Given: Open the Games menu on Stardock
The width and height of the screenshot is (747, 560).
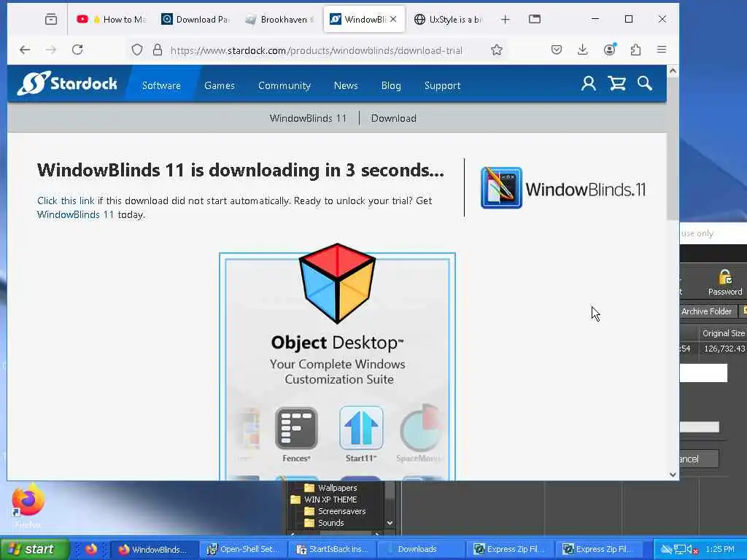Looking at the screenshot, I should click(219, 85).
